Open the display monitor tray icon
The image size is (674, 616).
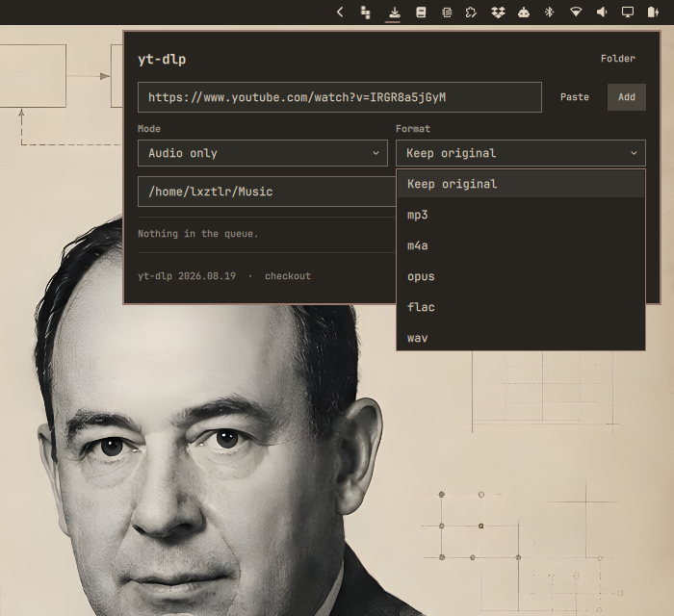(x=628, y=12)
